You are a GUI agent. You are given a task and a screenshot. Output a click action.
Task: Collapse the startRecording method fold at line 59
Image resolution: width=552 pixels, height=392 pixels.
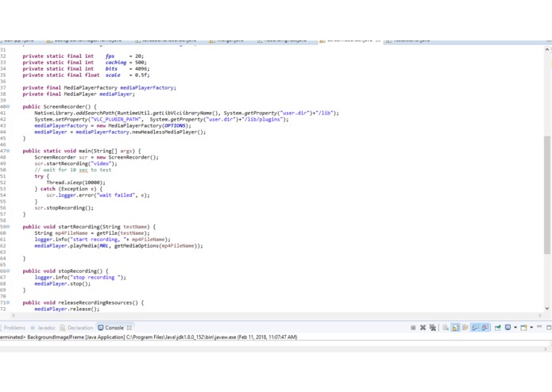[x=8, y=227]
